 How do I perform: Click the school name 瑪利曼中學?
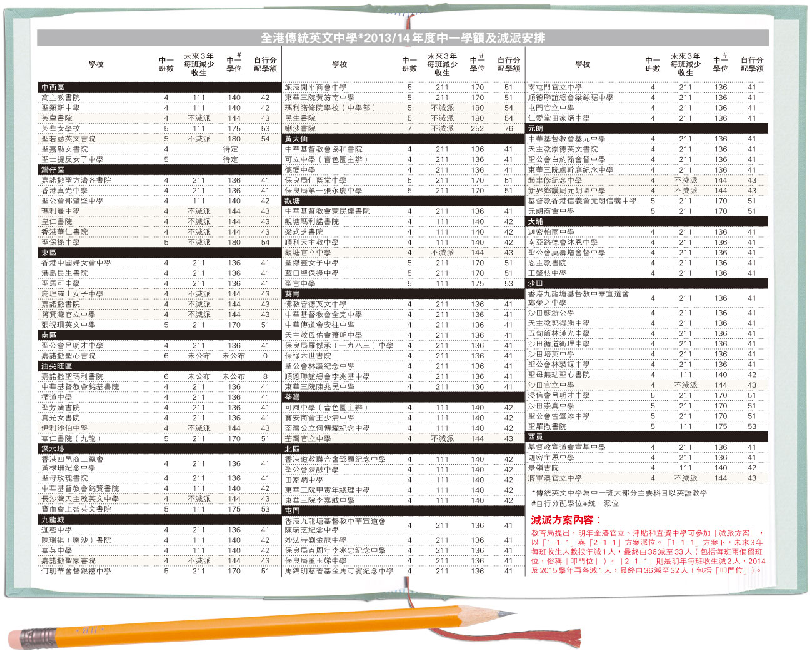[61, 211]
